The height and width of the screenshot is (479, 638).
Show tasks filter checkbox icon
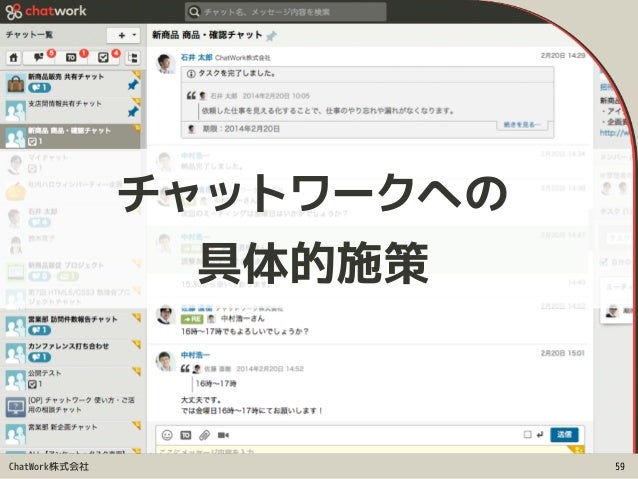104,58
